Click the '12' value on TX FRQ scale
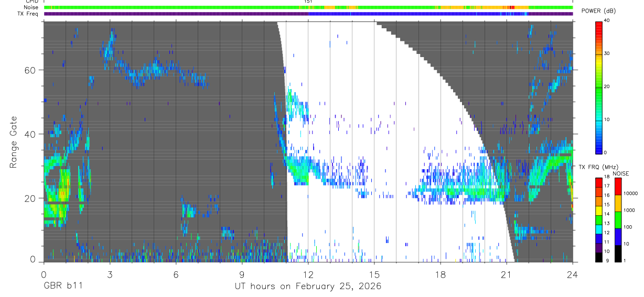 tap(607, 233)
